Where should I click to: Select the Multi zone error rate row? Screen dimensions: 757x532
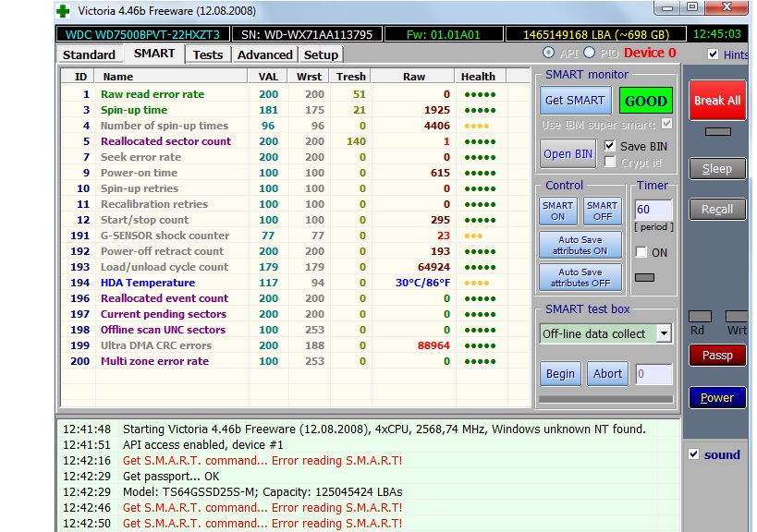(x=296, y=361)
